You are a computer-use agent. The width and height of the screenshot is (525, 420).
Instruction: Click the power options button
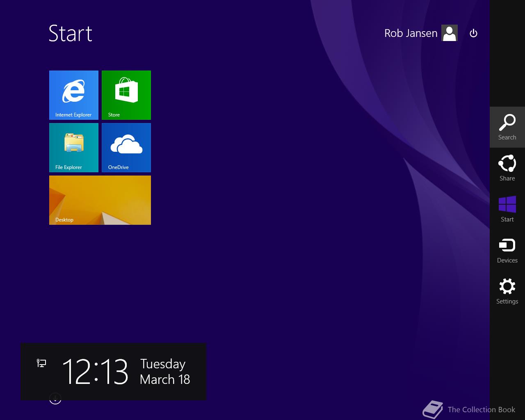473,33
